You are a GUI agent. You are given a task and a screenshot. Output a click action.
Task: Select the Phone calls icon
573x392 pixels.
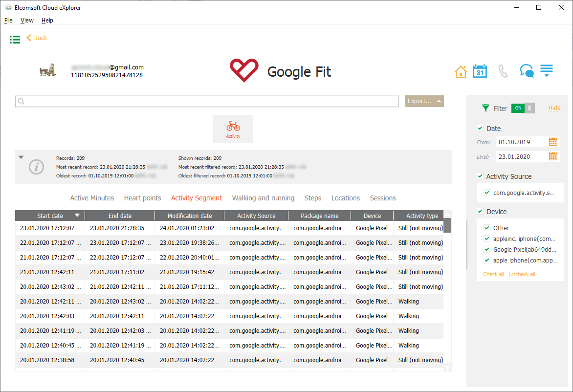(x=503, y=71)
